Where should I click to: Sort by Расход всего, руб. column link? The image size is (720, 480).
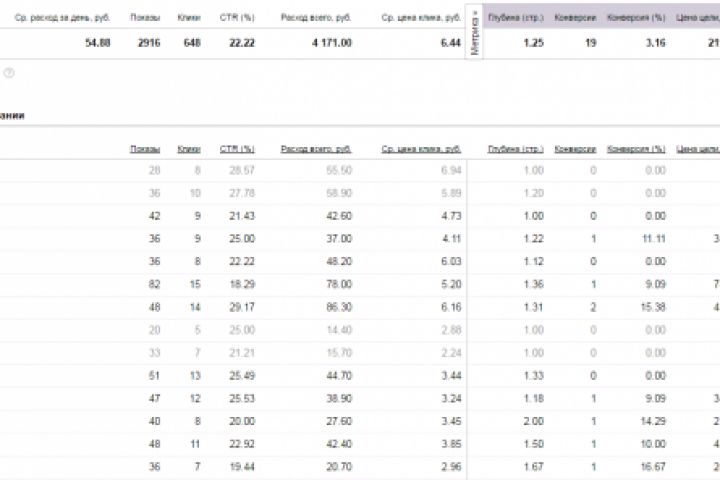tap(316, 149)
